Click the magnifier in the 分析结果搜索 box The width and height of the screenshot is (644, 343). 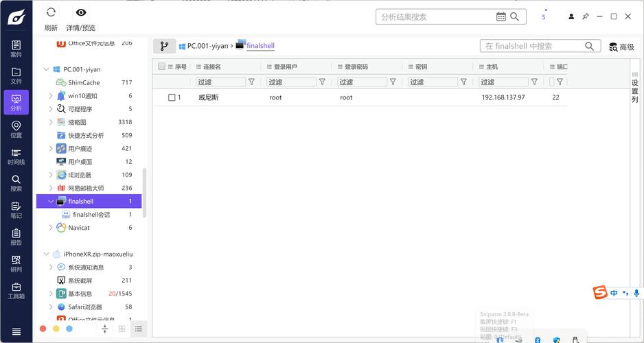click(515, 17)
